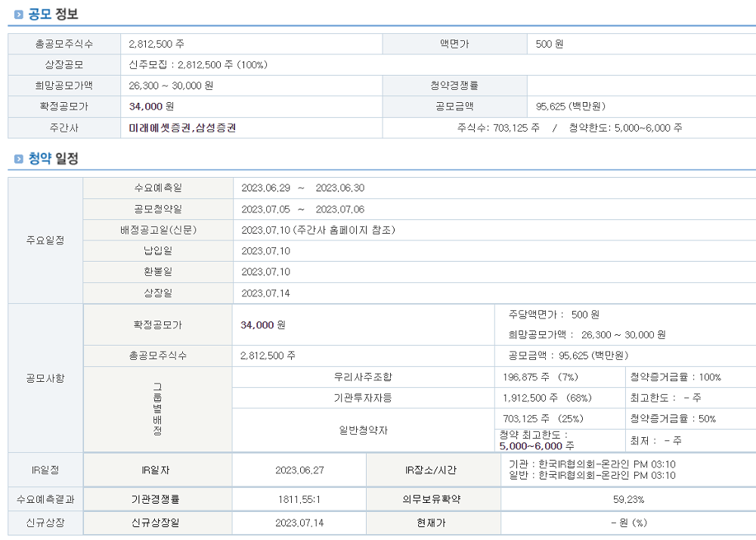Screen dimensions: 756x540
Task: Select the 공모청약일 start date 2023.07.05
Action: tap(265, 209)
